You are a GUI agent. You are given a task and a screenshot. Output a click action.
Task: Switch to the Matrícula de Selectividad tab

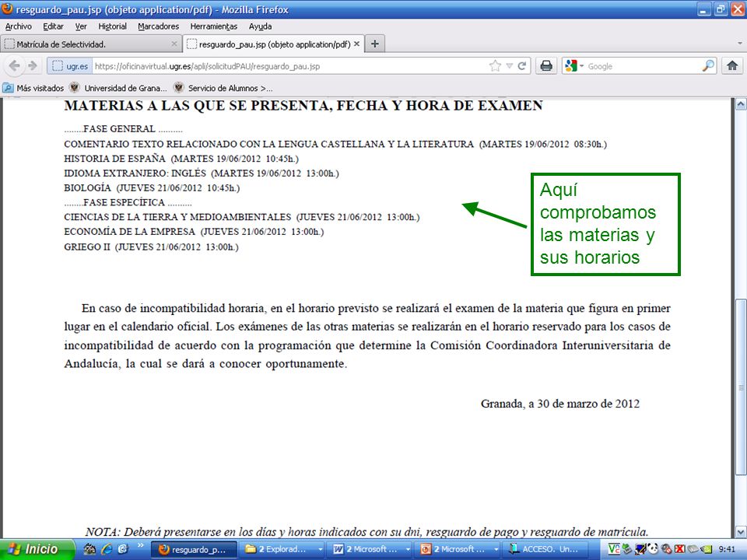click(90, 44)
